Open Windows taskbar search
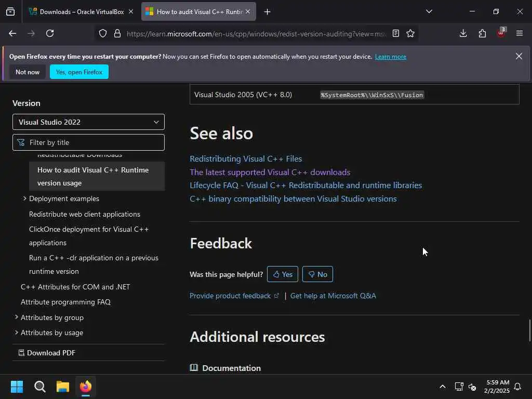This screenshot has width=532, height=399. (x=39, y=387)
